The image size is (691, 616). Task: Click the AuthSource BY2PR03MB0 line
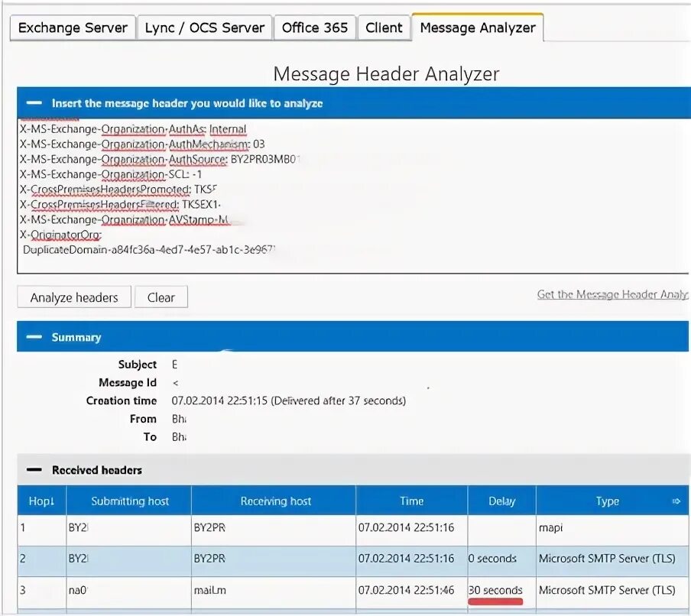point(160,159)
